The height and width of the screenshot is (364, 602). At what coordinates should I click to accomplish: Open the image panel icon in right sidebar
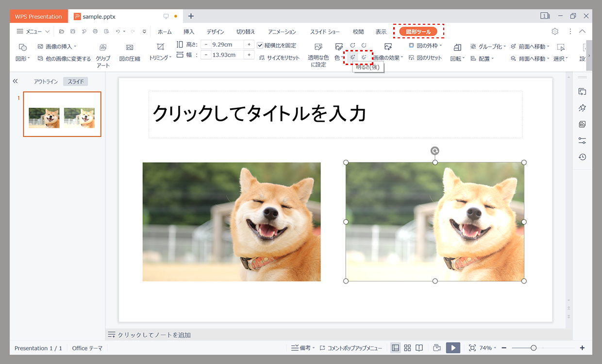coord(582,124)
